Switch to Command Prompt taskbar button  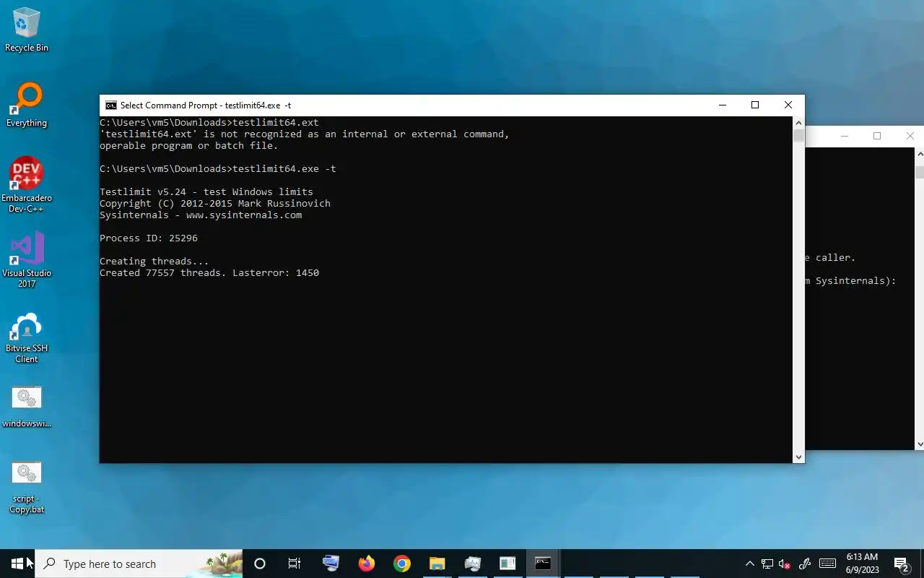point(543,564)
